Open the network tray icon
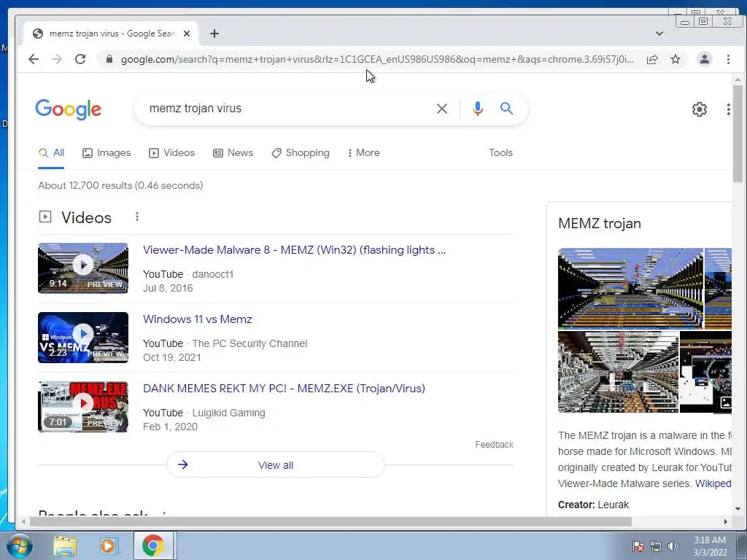This screenshot has height=560, width=747. 656,546
